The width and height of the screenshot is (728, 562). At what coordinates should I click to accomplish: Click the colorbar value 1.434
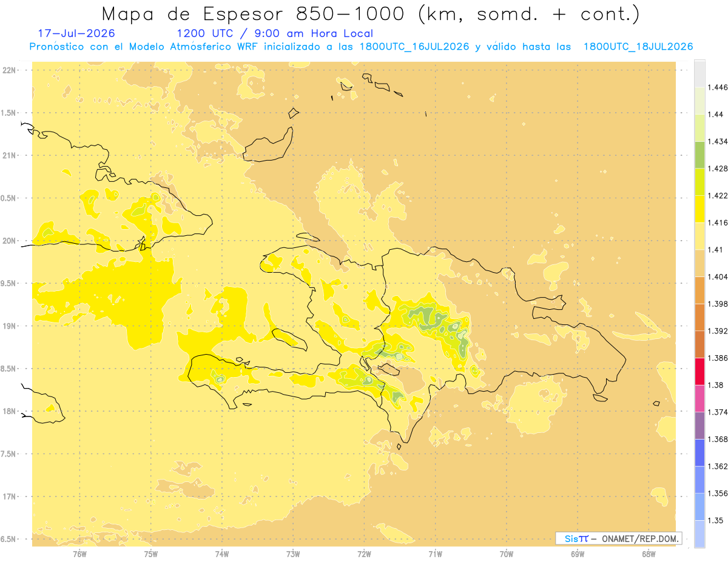point(718,141)
